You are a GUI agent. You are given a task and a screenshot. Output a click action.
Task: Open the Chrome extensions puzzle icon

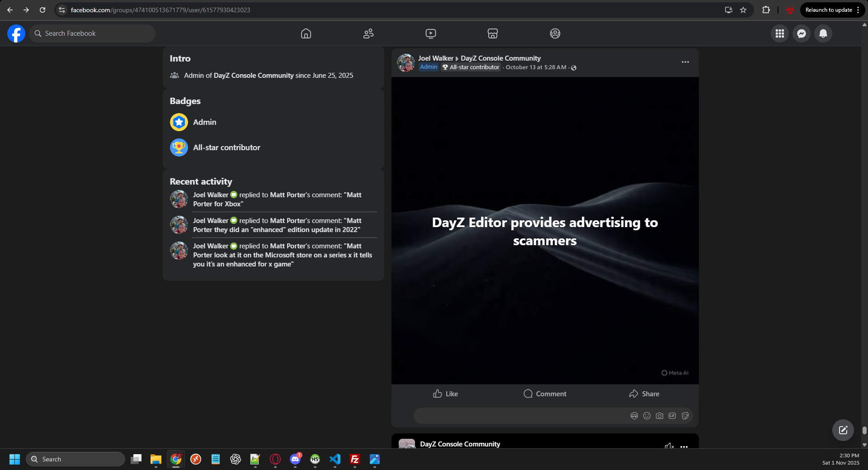(x=766, y=10)
